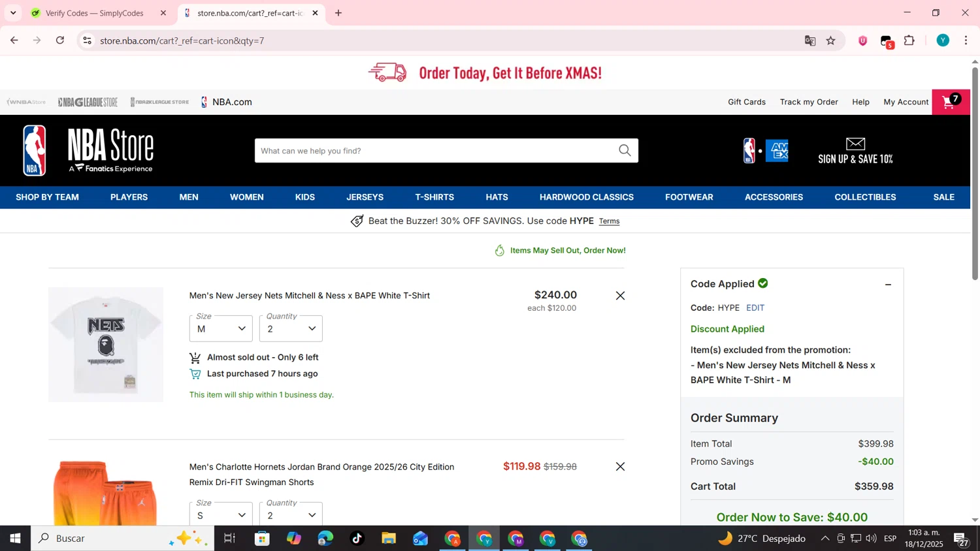Open the Help link
The image size is (980, 551).
(860, 102)
